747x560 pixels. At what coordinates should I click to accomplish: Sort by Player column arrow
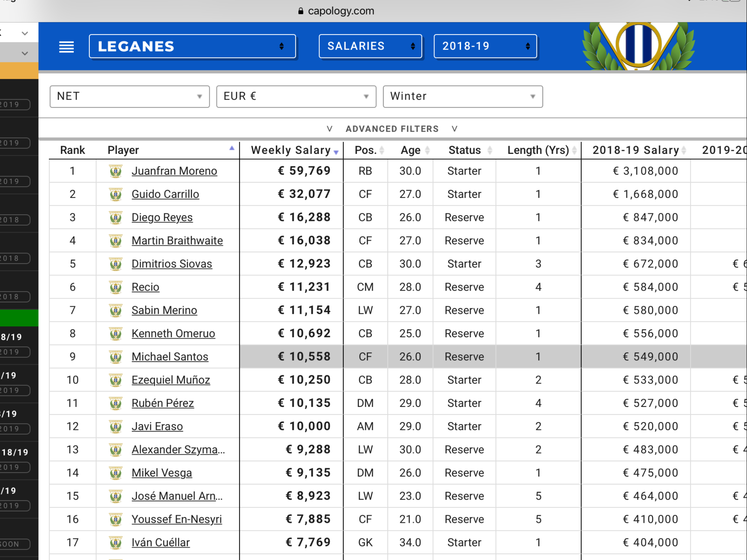point(232,148)
